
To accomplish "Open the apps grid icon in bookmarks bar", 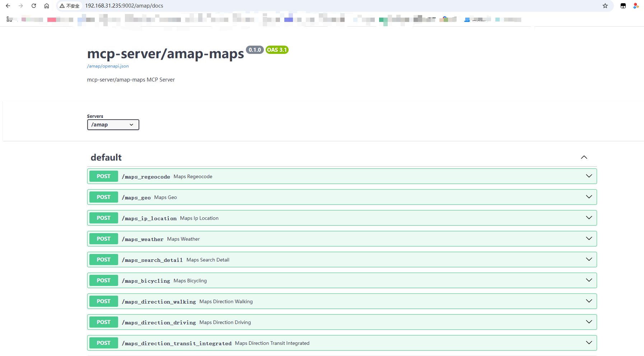I will click(9, 19).
